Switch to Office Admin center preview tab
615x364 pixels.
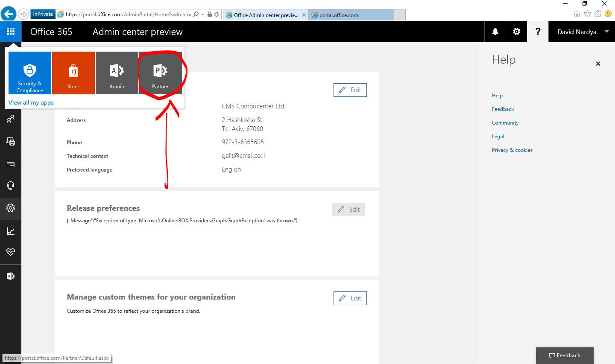click(266, 15)
